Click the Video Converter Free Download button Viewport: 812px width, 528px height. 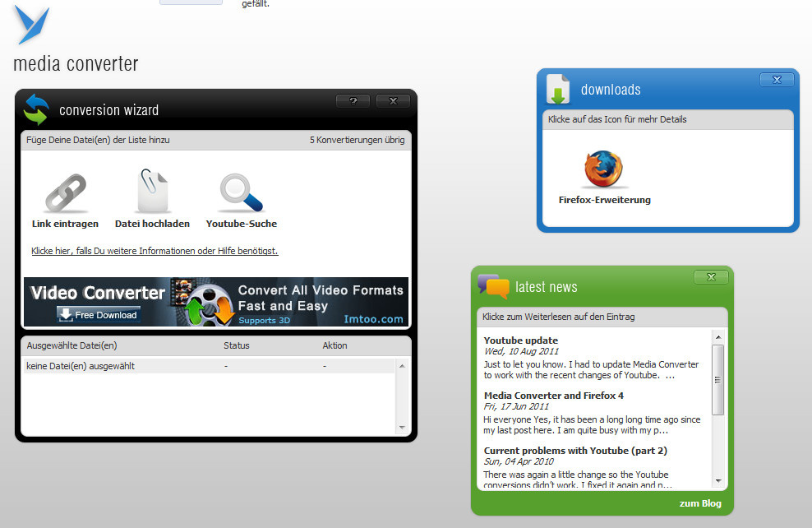coord(99,314)
